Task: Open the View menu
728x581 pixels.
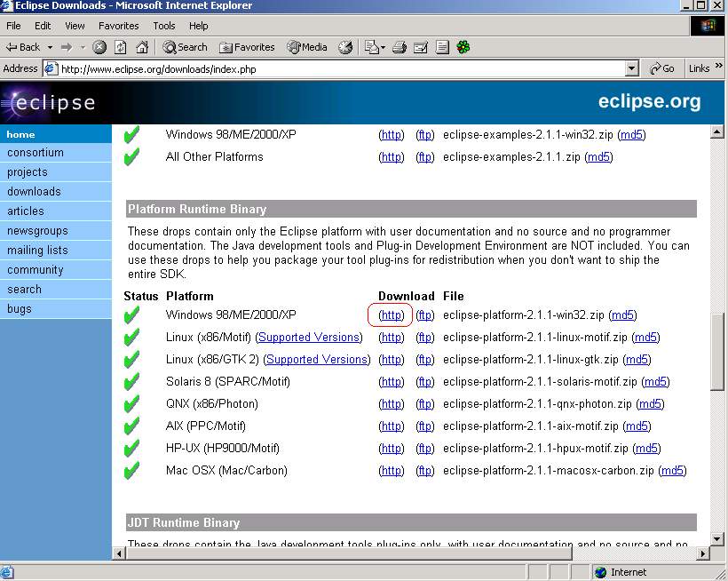Action: coord(75,26)
